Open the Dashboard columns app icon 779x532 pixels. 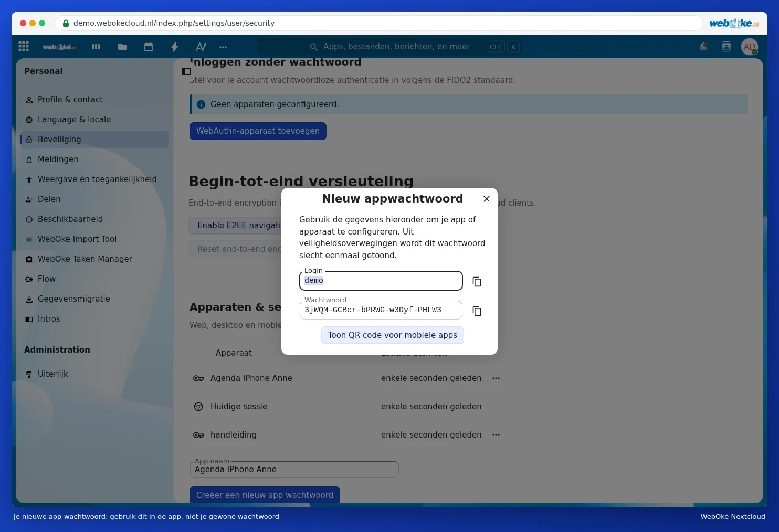coord(96,47)
